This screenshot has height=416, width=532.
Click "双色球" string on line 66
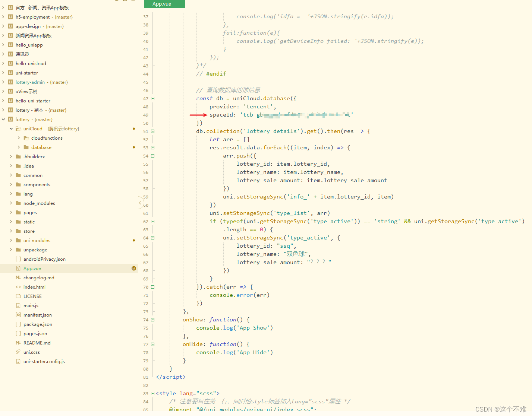[296, 254]
